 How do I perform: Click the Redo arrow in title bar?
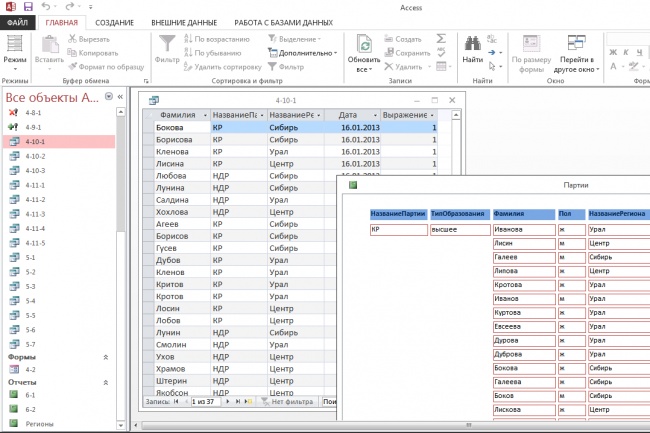coord(70,6)
